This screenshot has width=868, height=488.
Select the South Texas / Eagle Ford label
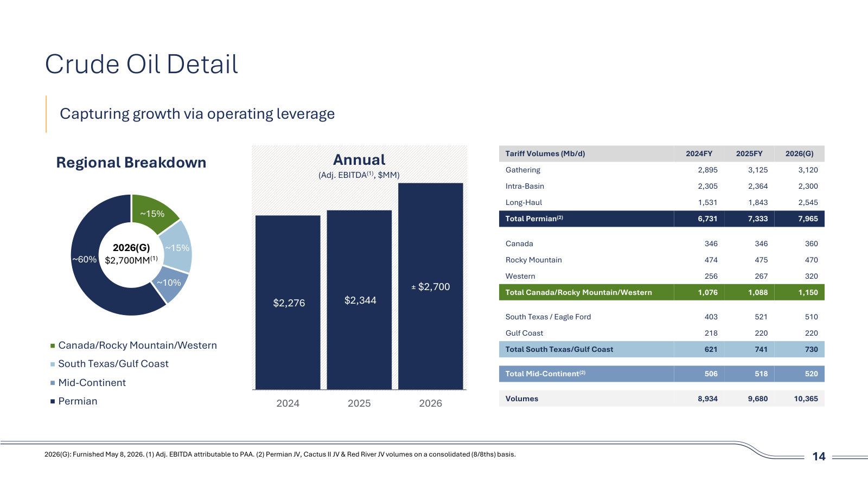[548, 317]
